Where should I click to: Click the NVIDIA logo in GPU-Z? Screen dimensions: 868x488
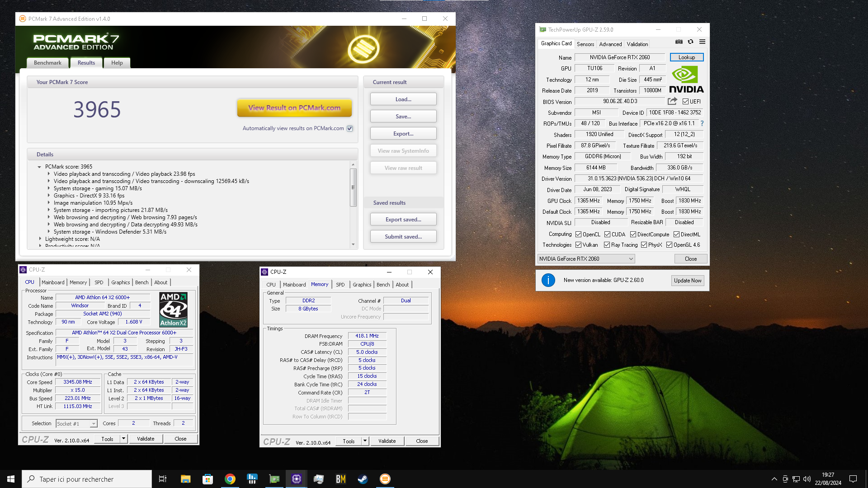[686, 80]
